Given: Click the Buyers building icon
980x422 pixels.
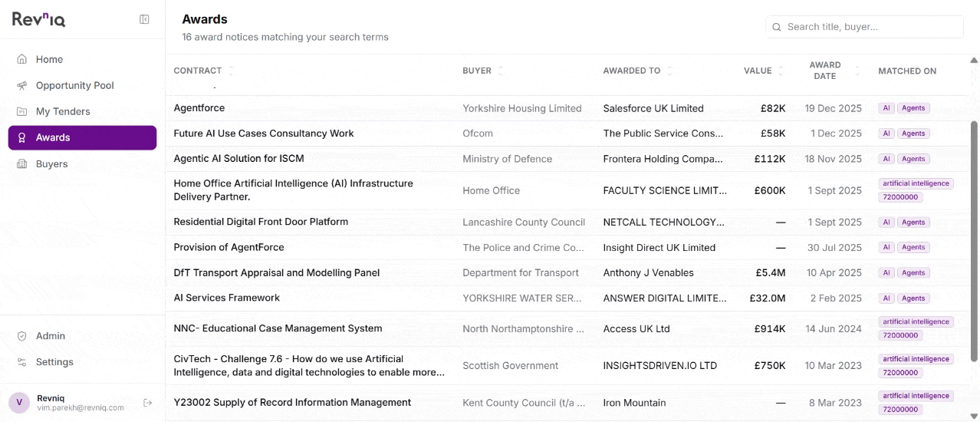Looking at the screenshot, I should pyautogui.click(x=21, y=163).
